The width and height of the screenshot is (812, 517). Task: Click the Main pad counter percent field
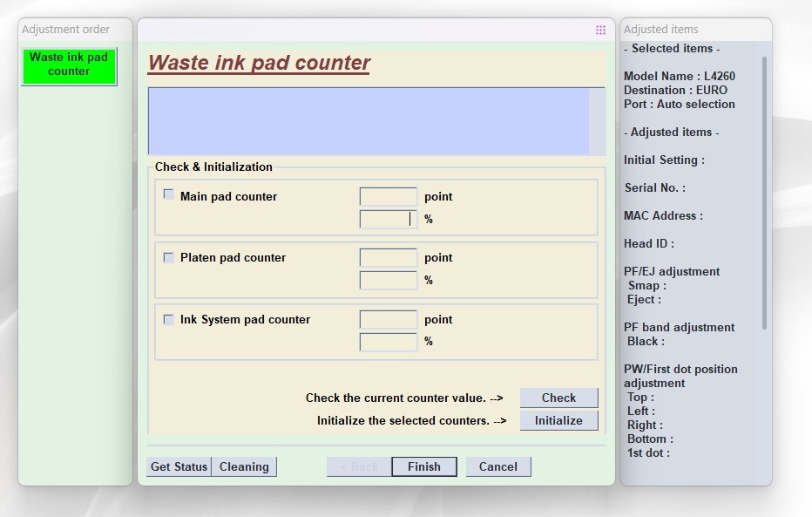[388, 219]
